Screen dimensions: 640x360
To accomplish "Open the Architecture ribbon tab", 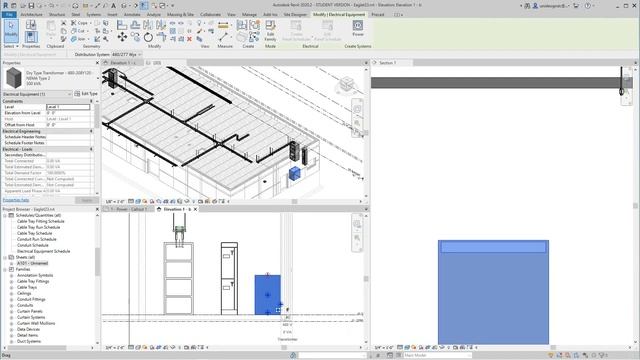I will tap(31, 15).
